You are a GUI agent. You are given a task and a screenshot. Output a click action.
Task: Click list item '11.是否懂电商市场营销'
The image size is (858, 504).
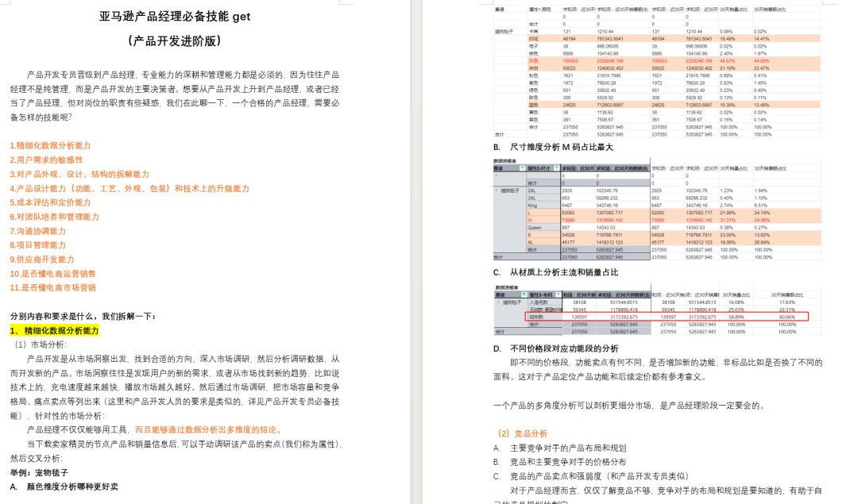pyautogui.click(x=52, y=287)
